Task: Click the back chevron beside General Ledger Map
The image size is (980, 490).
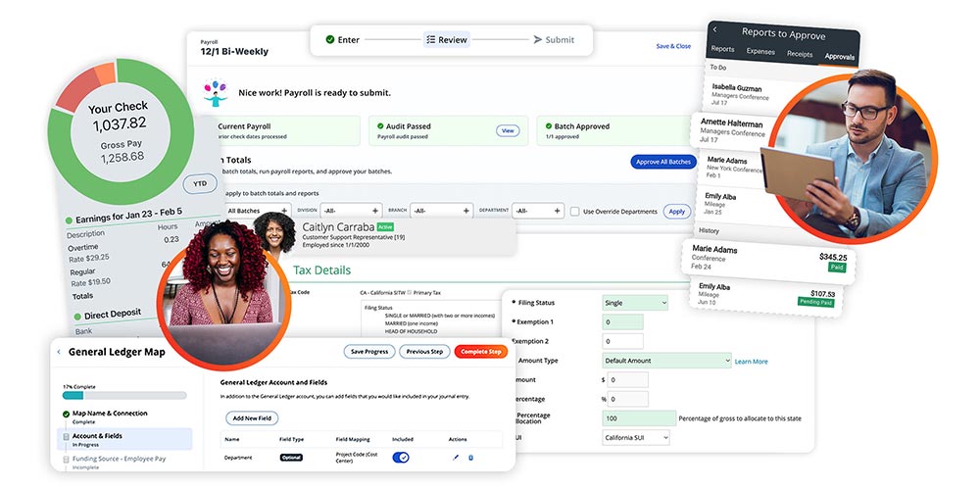Action: point(58,352)
